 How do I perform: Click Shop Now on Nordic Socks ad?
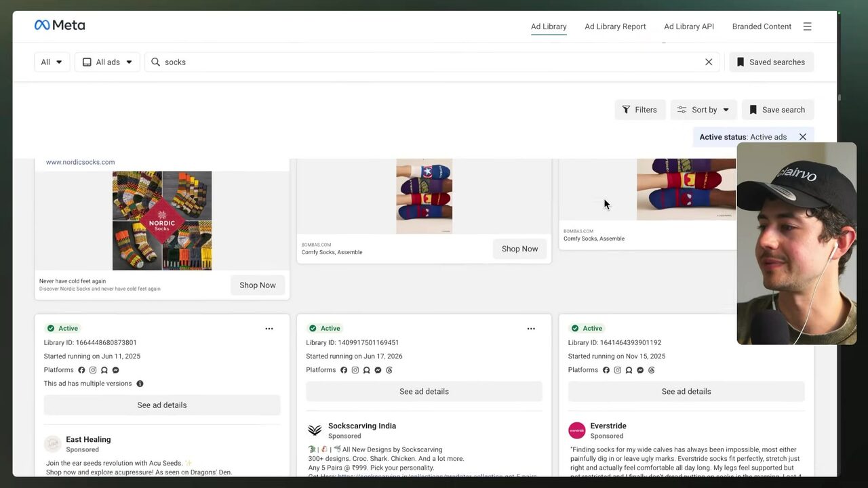(x=258, y=285)
